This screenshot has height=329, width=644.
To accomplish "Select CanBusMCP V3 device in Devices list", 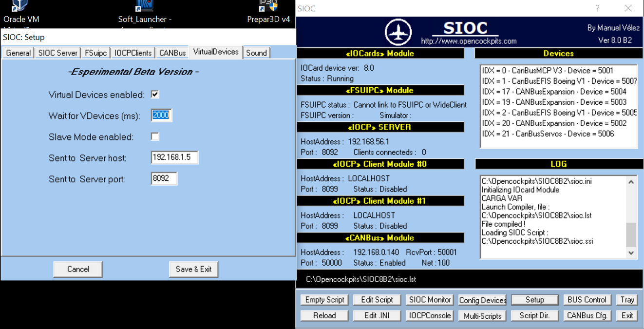I will tap(548, 71).
